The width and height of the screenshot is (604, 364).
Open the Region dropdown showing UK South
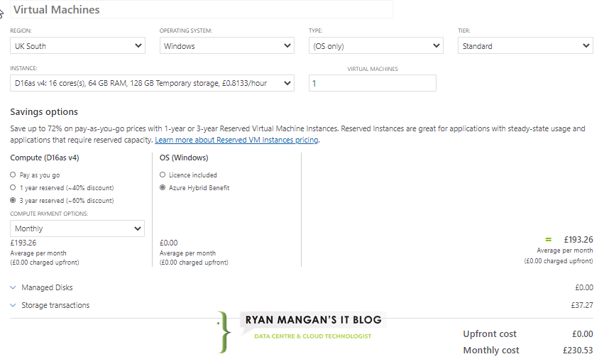tap(77, 46)
